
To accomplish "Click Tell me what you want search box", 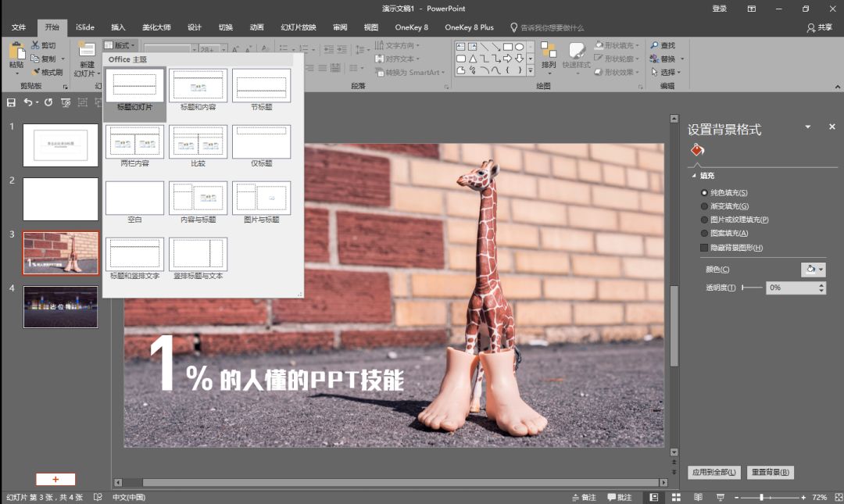I will click(547, 27).
